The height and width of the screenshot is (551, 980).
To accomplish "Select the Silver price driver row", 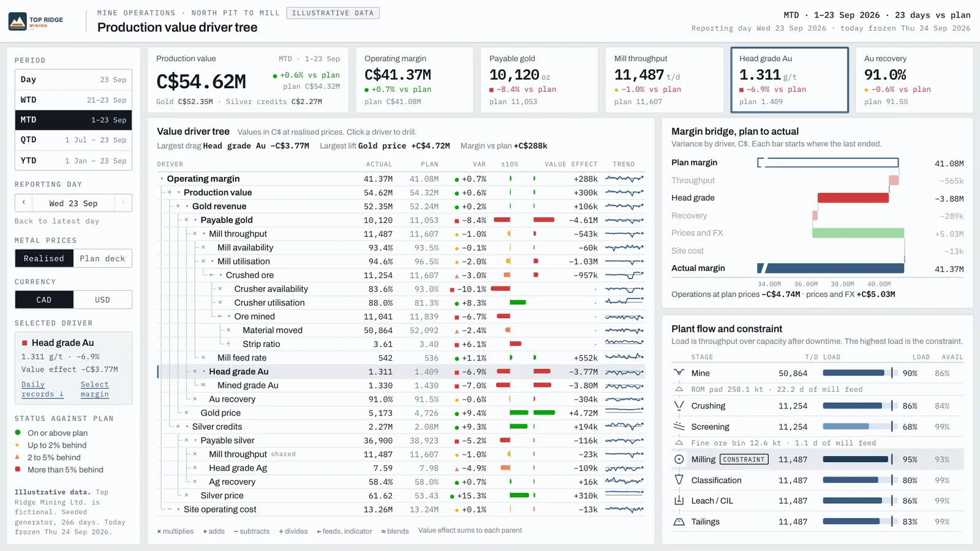I will (401, 495).
